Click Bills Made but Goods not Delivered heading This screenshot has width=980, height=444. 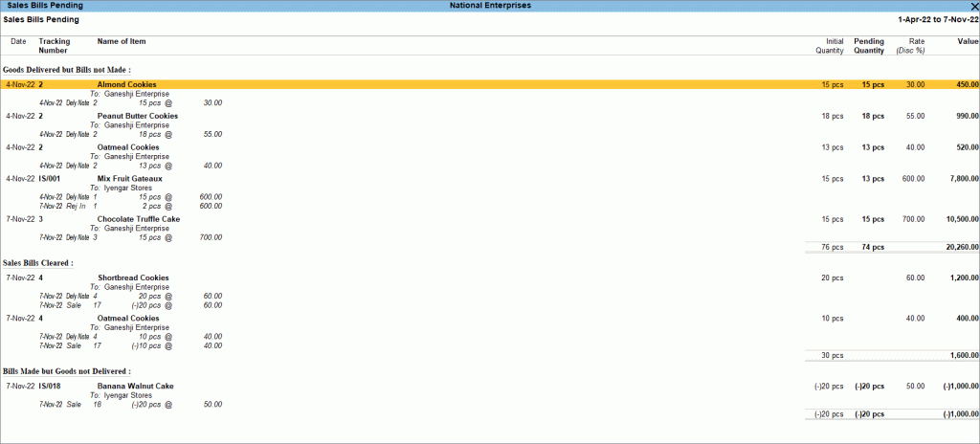[x=67, y=371]
